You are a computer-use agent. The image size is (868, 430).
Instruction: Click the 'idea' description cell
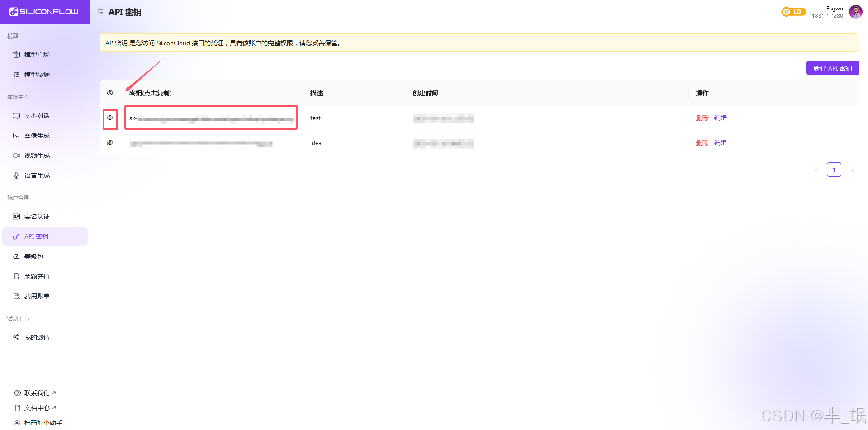[x=316, y=143]
